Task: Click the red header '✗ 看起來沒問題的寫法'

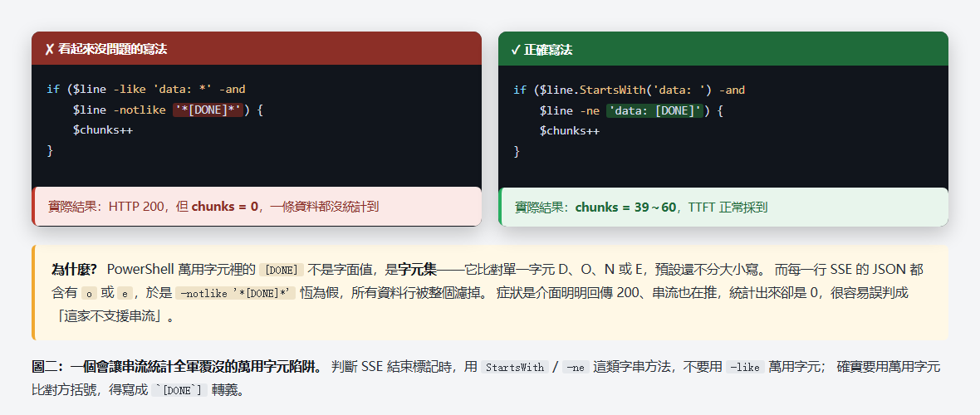Action: pos(257,49)
